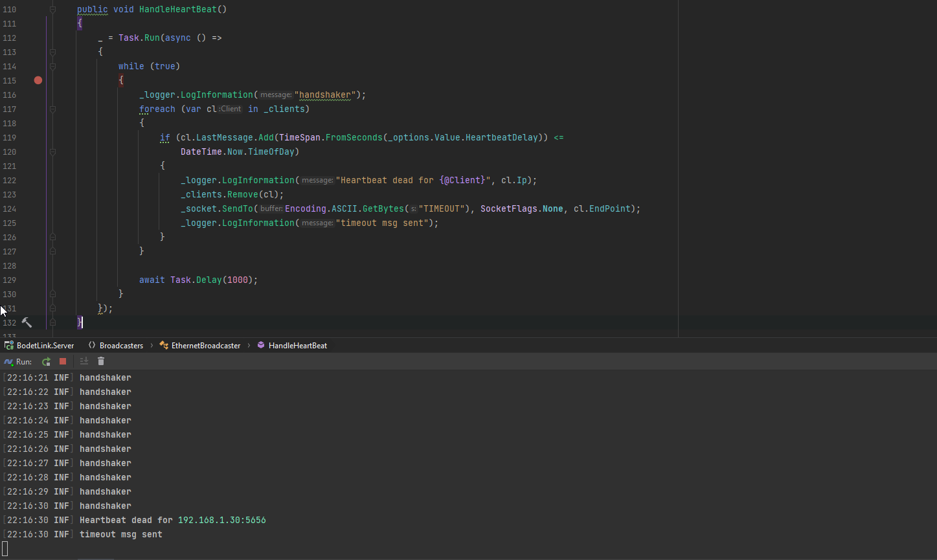Collapse the while loop fold at line 114
937x560 pixels.
point(53,66)
